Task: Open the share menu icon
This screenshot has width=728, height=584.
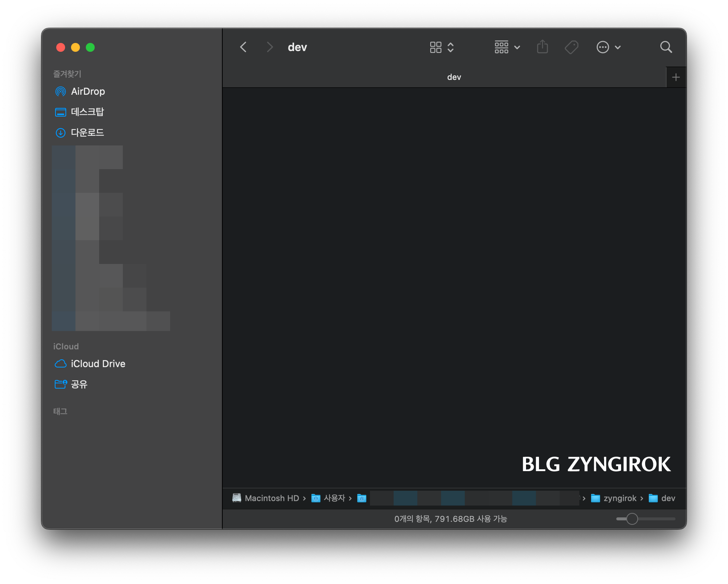Action: [x=542, y=47]
